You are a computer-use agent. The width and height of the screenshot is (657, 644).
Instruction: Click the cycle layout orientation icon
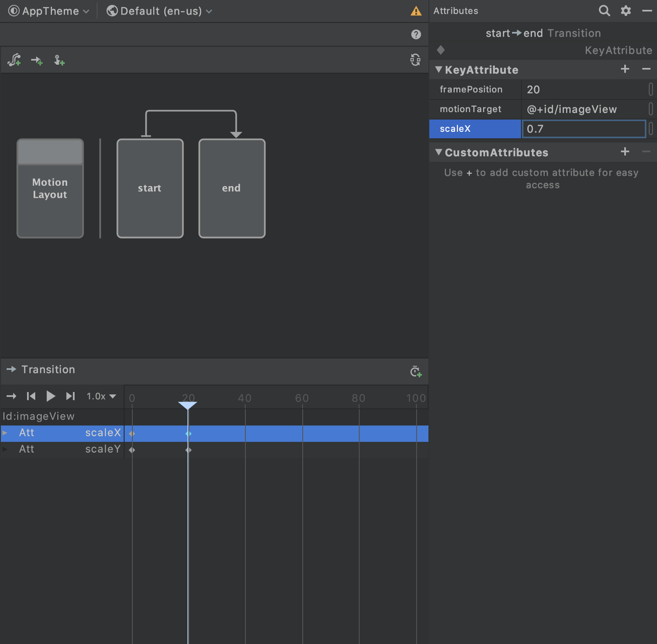point(415,60)
